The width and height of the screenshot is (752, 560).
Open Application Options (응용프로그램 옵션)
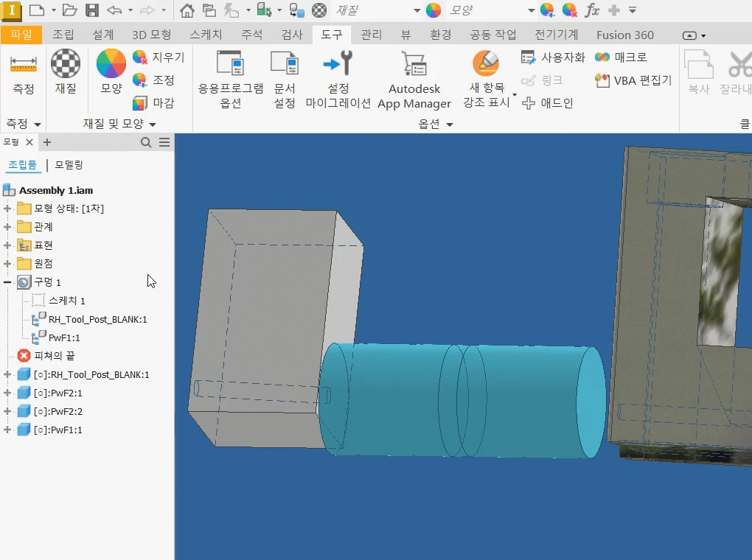230,66
